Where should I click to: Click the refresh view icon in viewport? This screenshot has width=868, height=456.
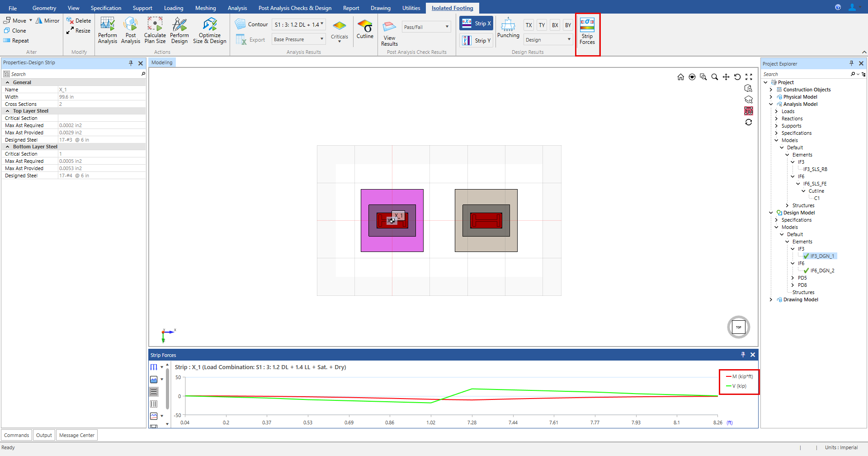749,122
